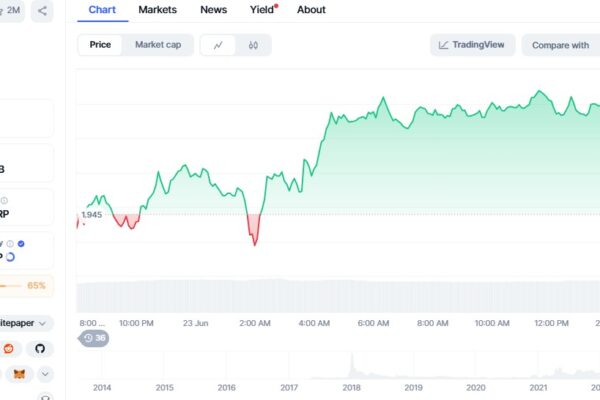Open the GitHub link icon
The image size is (600, 400).
point(40,349)
